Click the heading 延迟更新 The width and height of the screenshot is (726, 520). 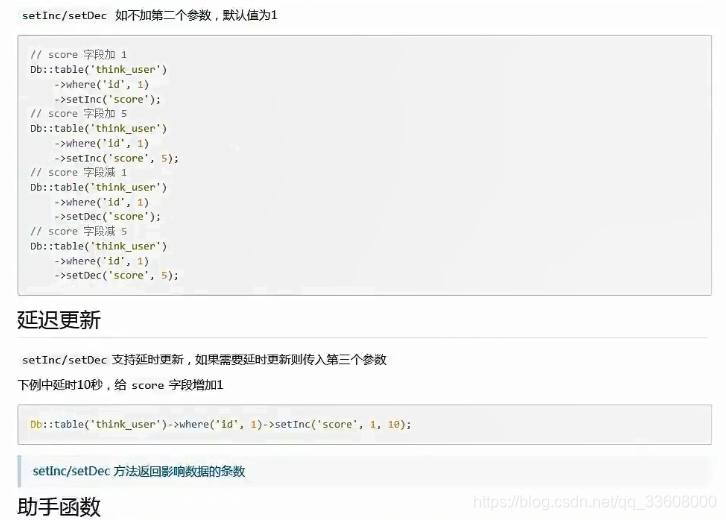pos(59,320)
